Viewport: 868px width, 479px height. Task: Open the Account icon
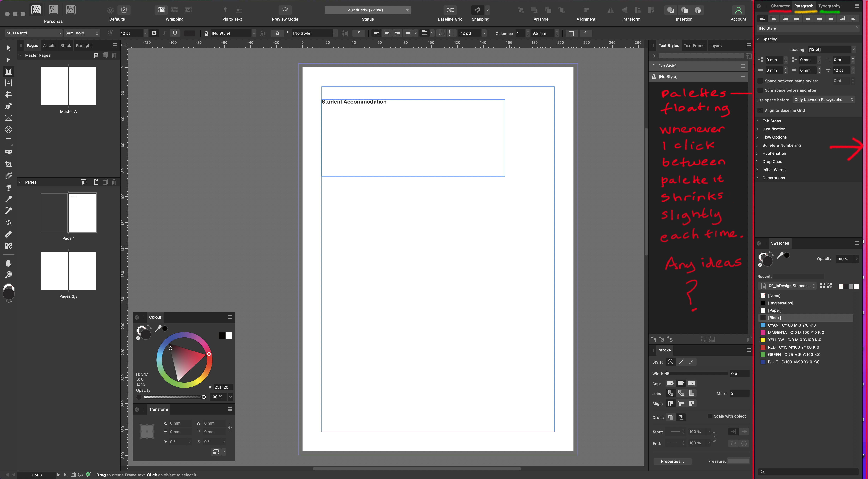[738, 10]
